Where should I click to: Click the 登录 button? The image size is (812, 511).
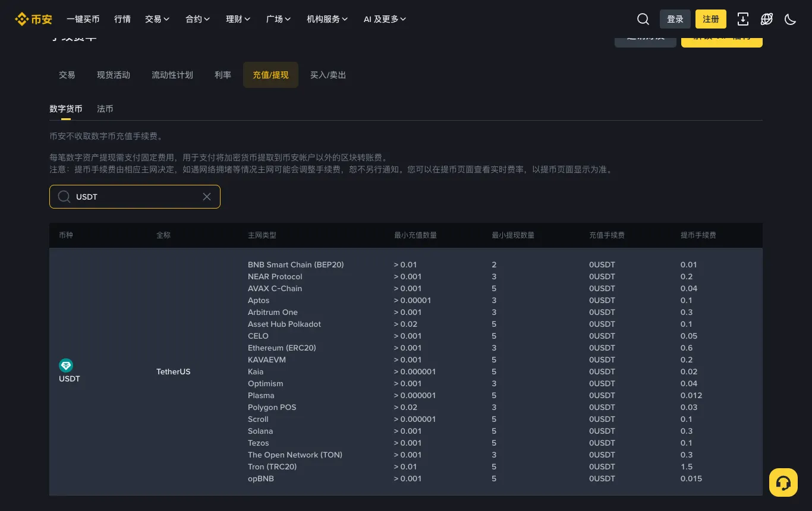coord(675,19)
